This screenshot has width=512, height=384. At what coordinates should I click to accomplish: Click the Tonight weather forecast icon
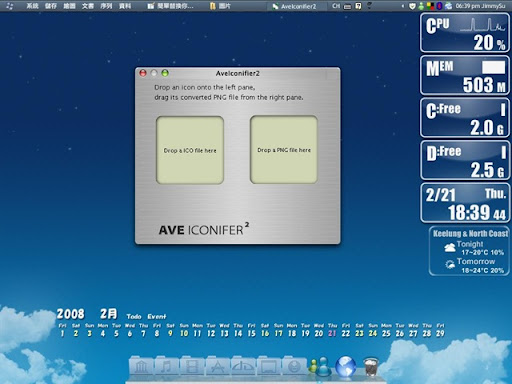450,247
